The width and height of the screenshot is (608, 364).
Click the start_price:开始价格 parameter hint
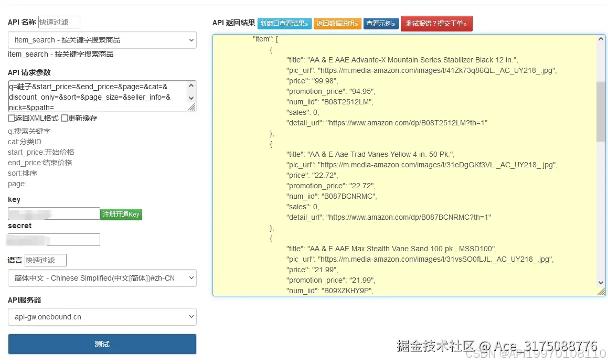[x=41, y=152]
